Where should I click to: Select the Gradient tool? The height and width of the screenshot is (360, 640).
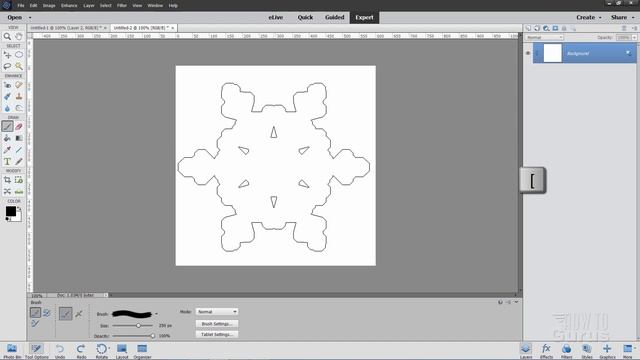[19, 138]
